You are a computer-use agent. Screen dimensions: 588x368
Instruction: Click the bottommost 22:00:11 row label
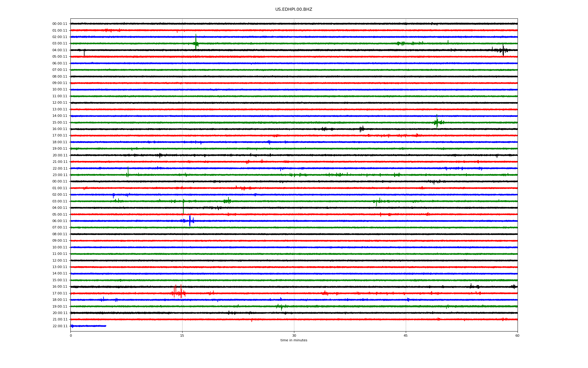60,326
